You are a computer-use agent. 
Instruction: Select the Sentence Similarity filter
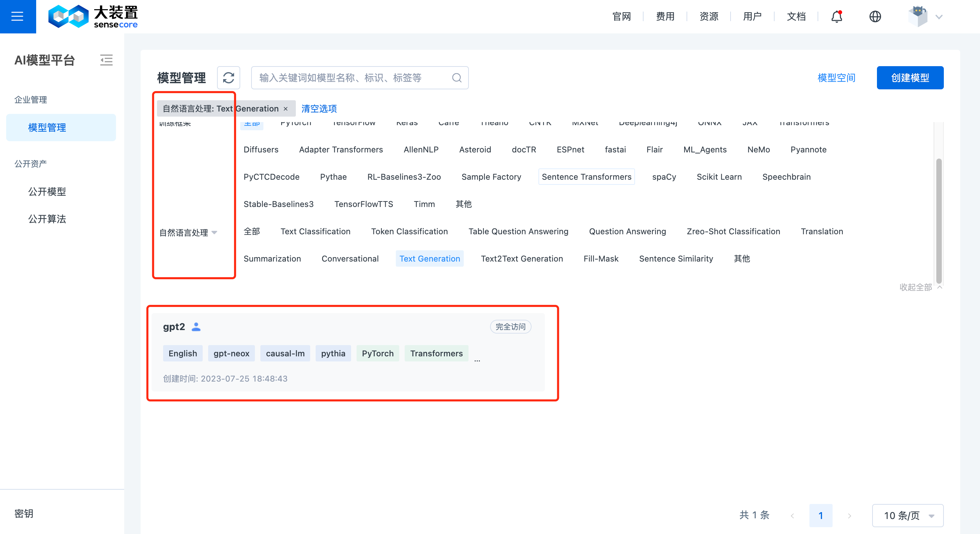coord(676,259)
